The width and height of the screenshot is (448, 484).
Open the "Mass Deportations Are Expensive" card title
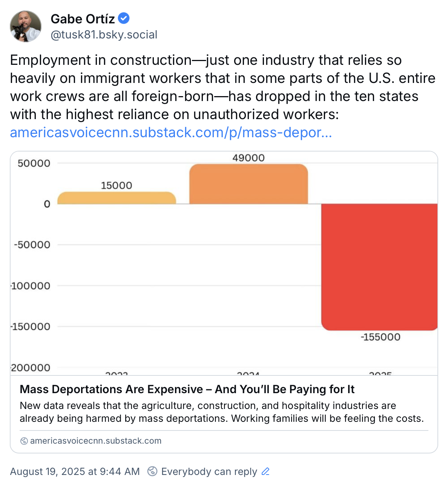187,389
